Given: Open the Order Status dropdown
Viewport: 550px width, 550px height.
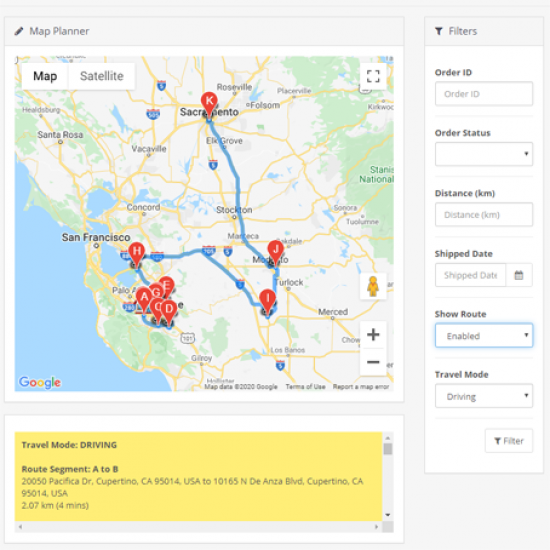Looking at the screenshot, I should coord(484,154).
